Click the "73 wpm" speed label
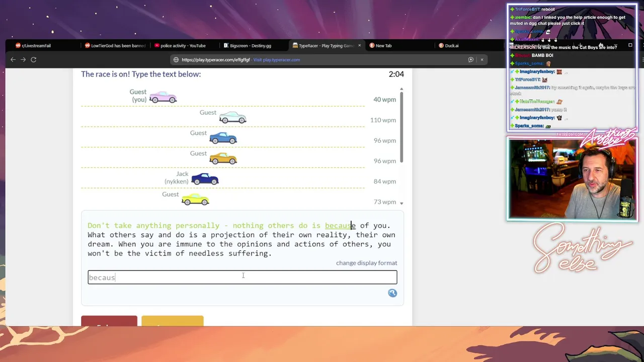Viewport: 644px width, 362px height. point(384,202)
